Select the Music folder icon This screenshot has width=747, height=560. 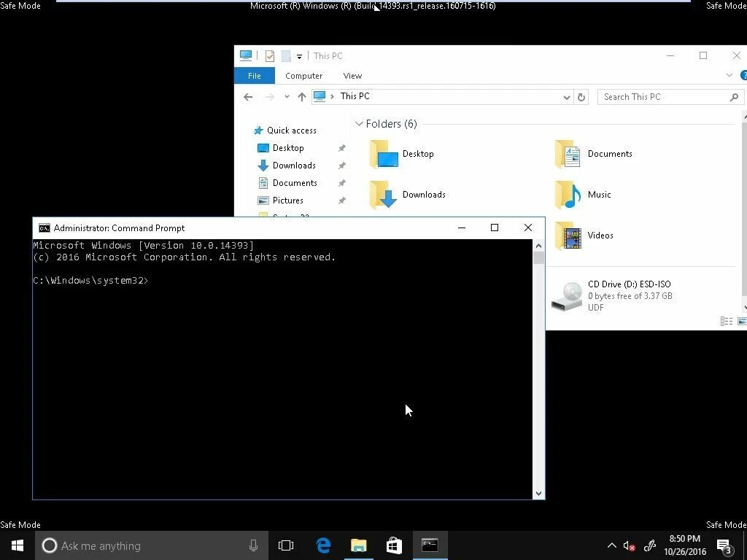(x=568, y=195)
